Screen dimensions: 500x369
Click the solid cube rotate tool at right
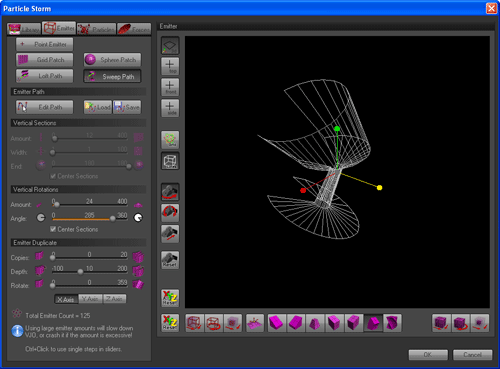coord(460,323)
